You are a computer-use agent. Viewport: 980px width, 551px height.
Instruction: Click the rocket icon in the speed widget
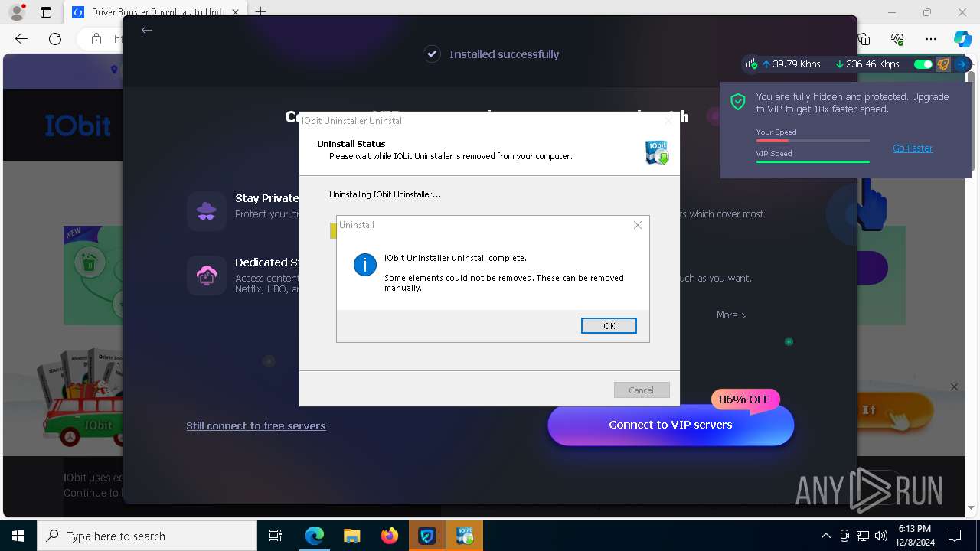(943, 64)
